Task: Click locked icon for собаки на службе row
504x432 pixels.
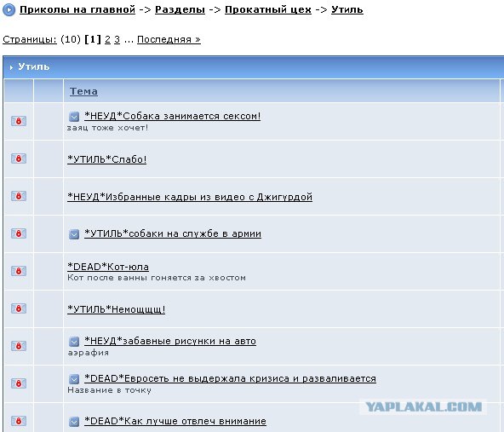Action: point(19,233)
